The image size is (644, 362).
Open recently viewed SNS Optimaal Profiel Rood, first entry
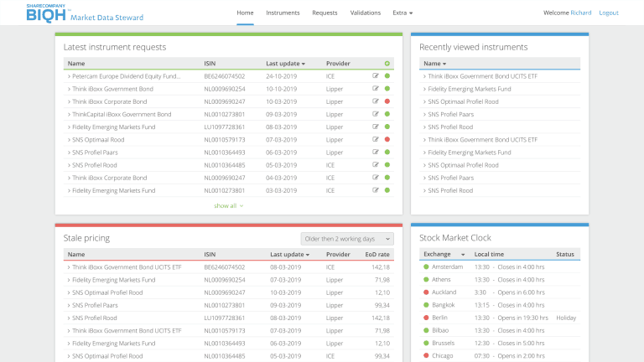click(463, 101)
